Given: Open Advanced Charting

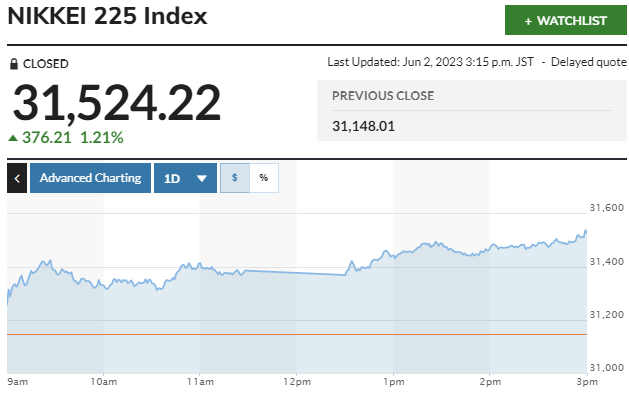Looking at the screenshot, I should tap(90, 178).
